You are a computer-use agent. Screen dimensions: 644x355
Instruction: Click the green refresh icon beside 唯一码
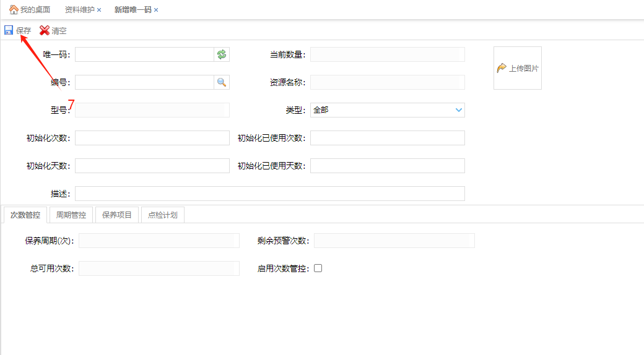pyautogui.click(x=222, y=54)
